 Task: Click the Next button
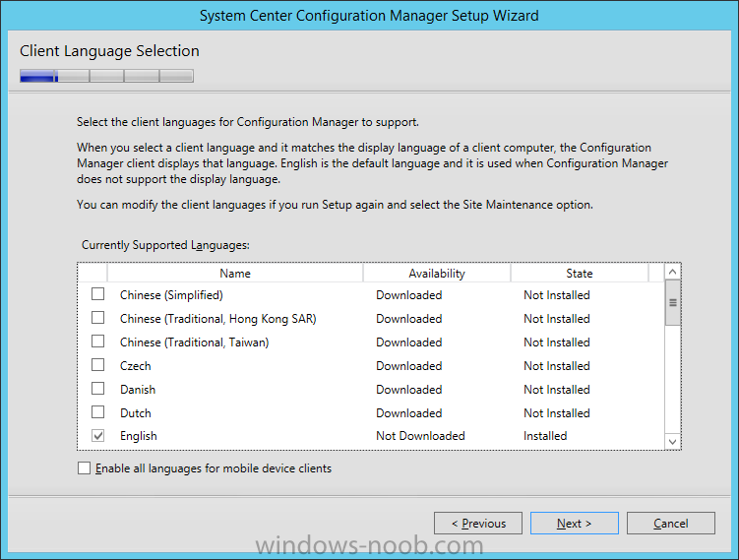point(574,524)
